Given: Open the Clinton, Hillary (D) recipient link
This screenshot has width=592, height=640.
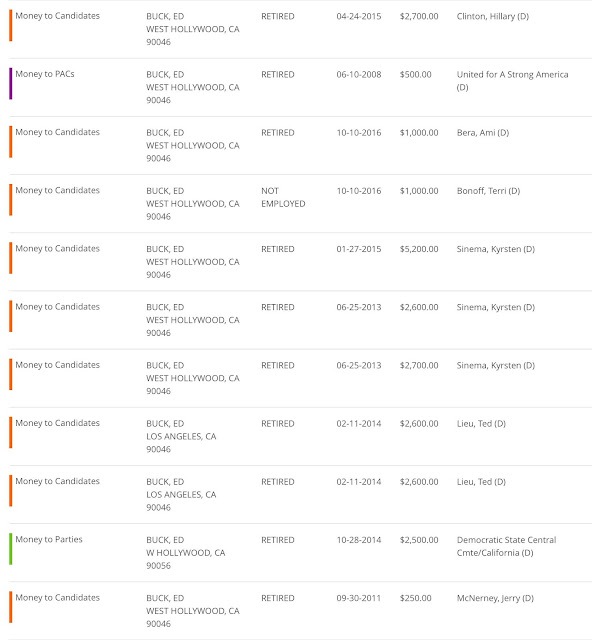Looking at the screenshot, I should (x=492, y=16).
